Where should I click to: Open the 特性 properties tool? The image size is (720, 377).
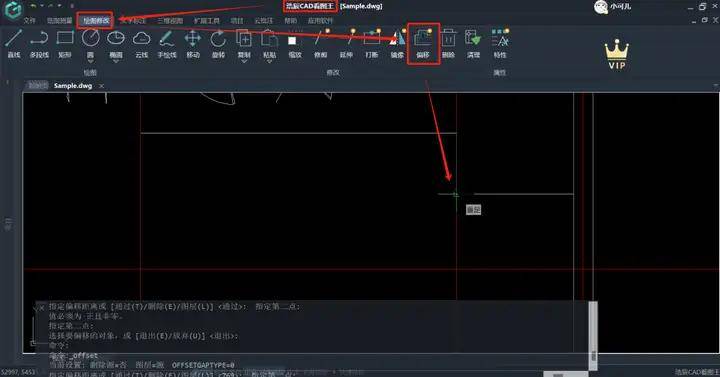pos(500,43)
